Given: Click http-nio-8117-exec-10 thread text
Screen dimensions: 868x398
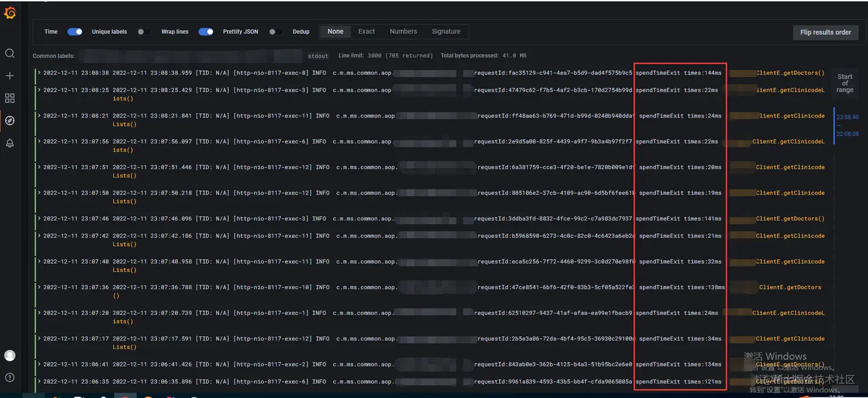Looking at the screenshot, I should [x=272, y=287].
